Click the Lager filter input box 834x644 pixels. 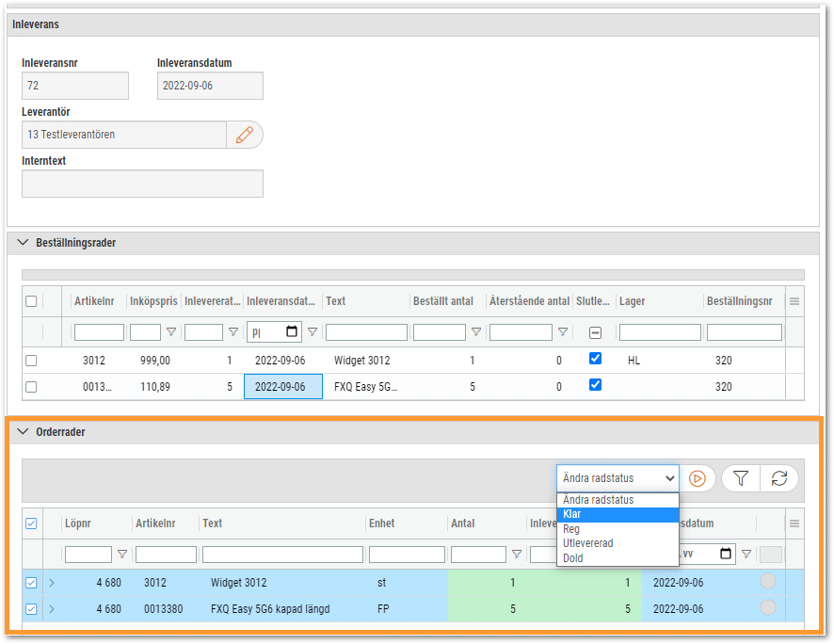pyautogui.click(x=660, y=332)
